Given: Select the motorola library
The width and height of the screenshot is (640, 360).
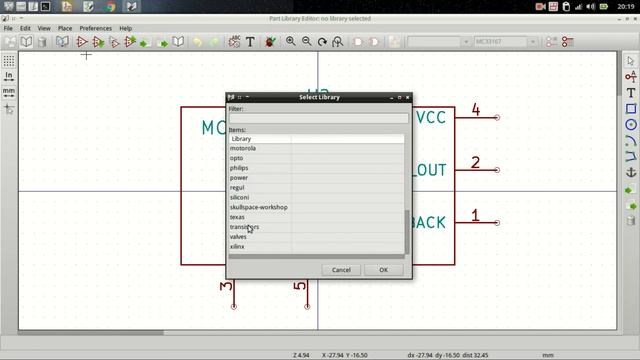Looking at the screenshot, I should [x=316, y=148].
